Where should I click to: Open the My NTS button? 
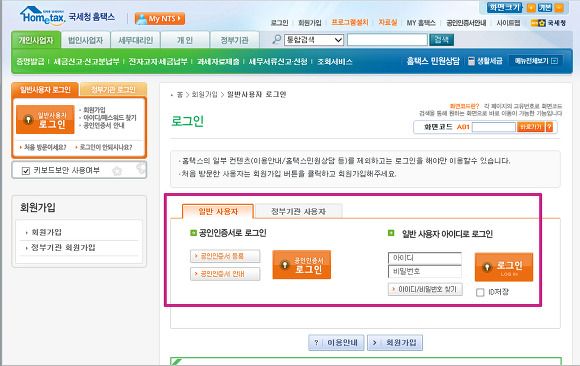tap(160, 19)
